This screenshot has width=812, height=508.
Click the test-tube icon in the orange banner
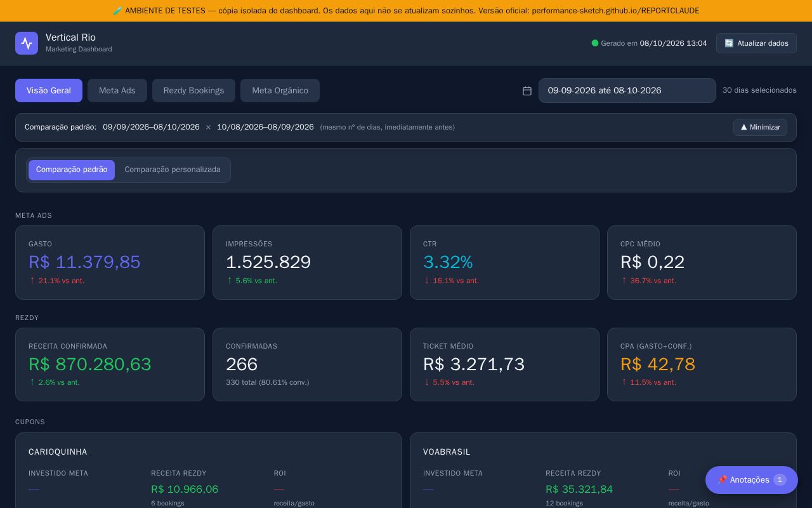pyautogui.click(x=117, y=11)
